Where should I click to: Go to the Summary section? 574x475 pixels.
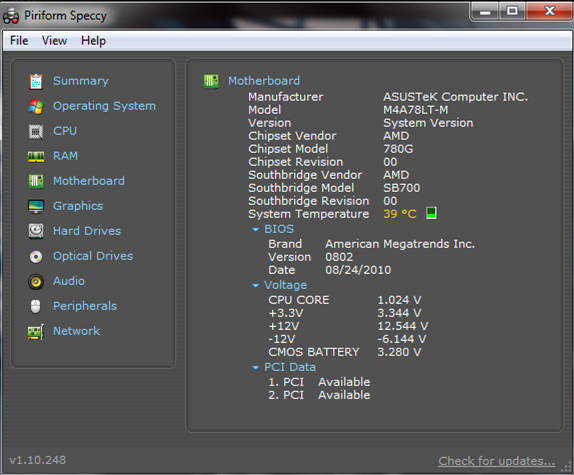[81, 81]
